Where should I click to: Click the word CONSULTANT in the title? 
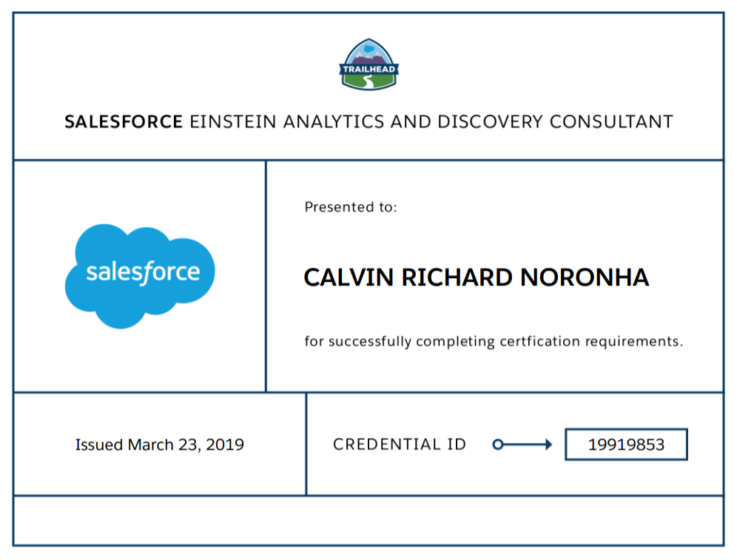(611, 121)
